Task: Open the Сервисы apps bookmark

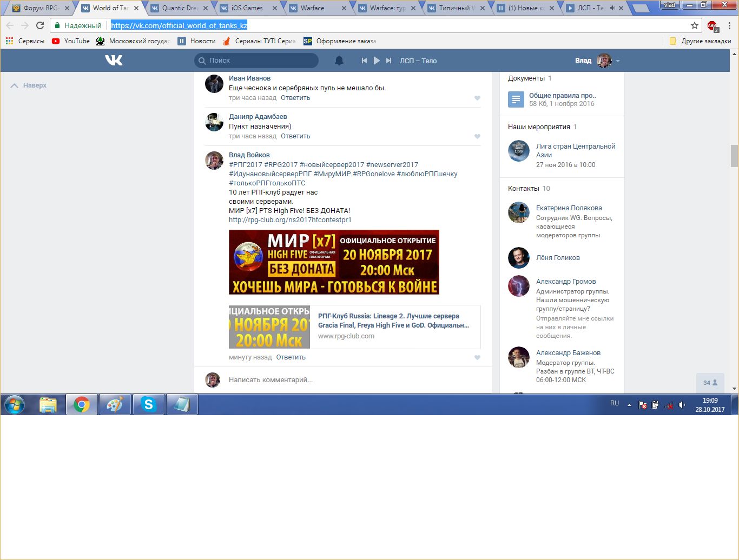Action: click(25, 41)
